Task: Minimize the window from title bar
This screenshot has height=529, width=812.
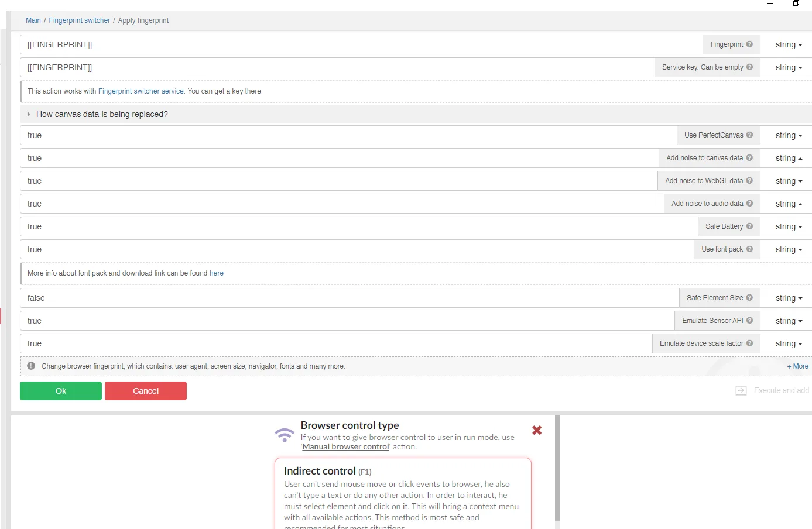Action: click(x=770, y=3)
